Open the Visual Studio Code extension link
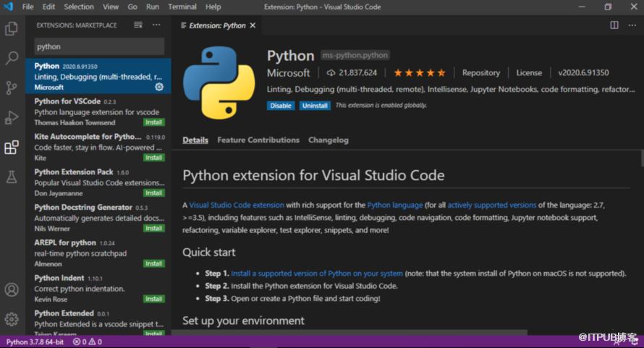 click(237, 205)
